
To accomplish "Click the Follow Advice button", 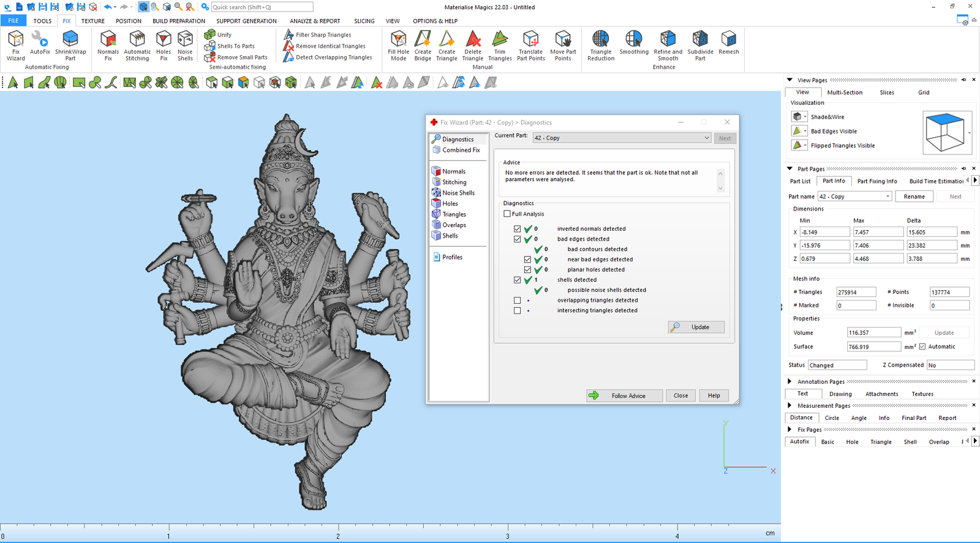I will [624, 395].
